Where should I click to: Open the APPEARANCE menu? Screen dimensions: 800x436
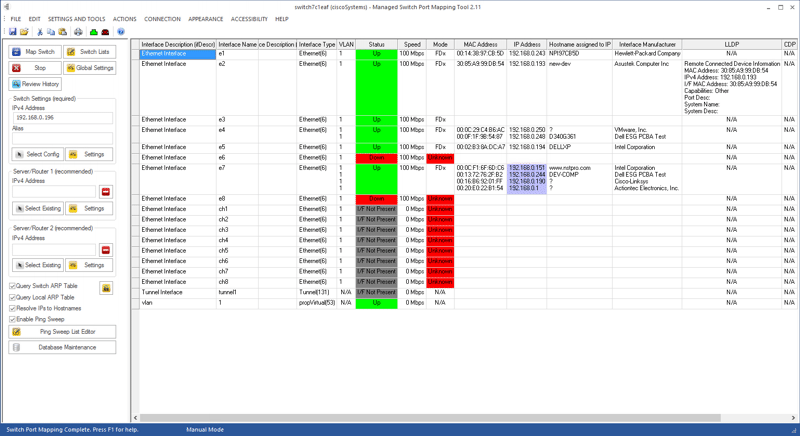(x=206, y=19)
